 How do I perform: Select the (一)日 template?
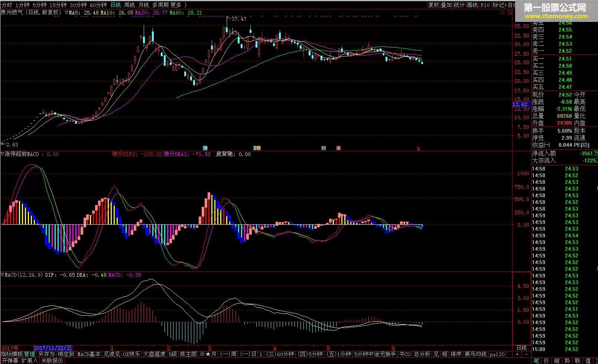click(248, 354)
